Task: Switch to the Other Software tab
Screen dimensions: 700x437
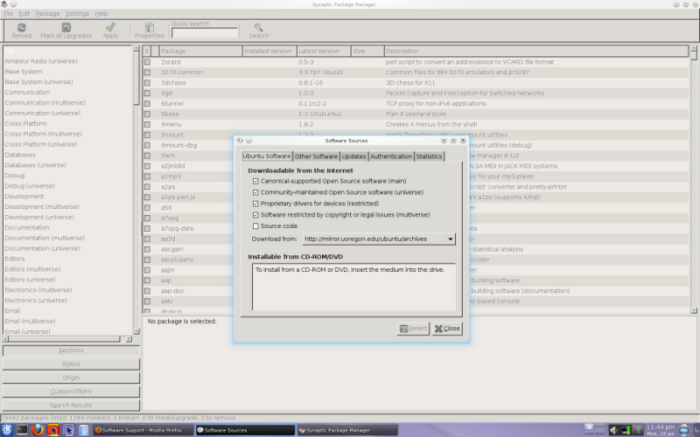Action: point(316,157)
